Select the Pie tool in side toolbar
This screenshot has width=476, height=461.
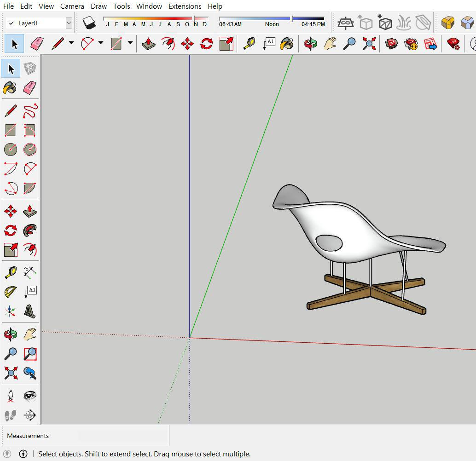pyautogui.click(x=30, y=188)
